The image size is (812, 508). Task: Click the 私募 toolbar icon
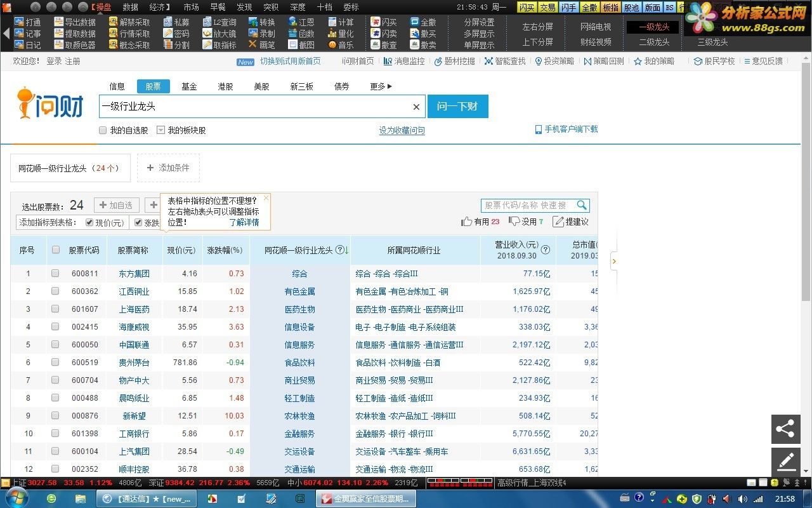(167, 22)
